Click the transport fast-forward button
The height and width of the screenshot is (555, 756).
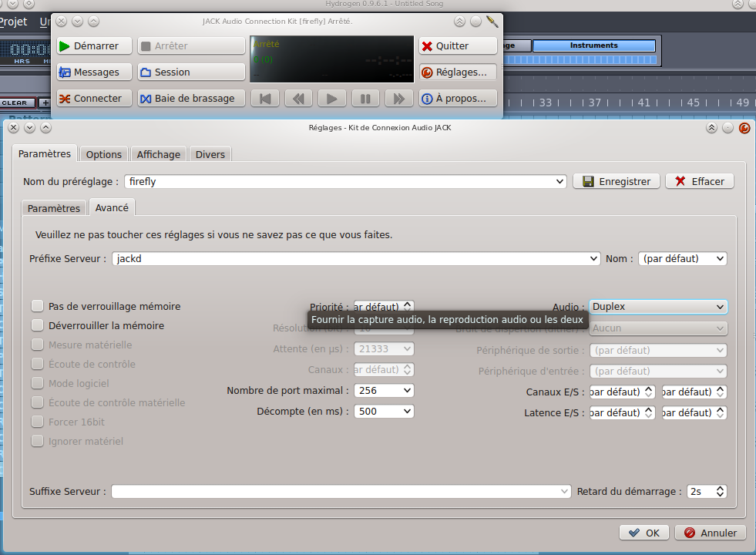click(x=398, y=99)
